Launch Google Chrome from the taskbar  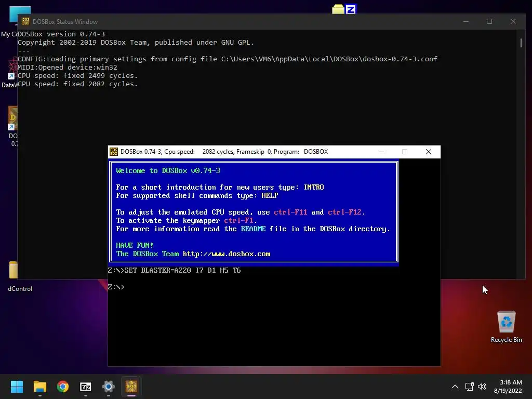(63, 387)
